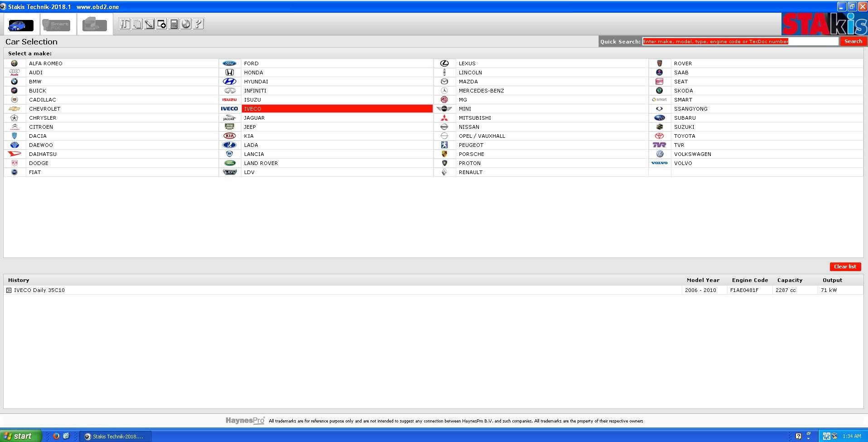The width and height of the screenshot is (868, 442).
Task: Select the Audi rings logo icon
Action: pos(14,73)
